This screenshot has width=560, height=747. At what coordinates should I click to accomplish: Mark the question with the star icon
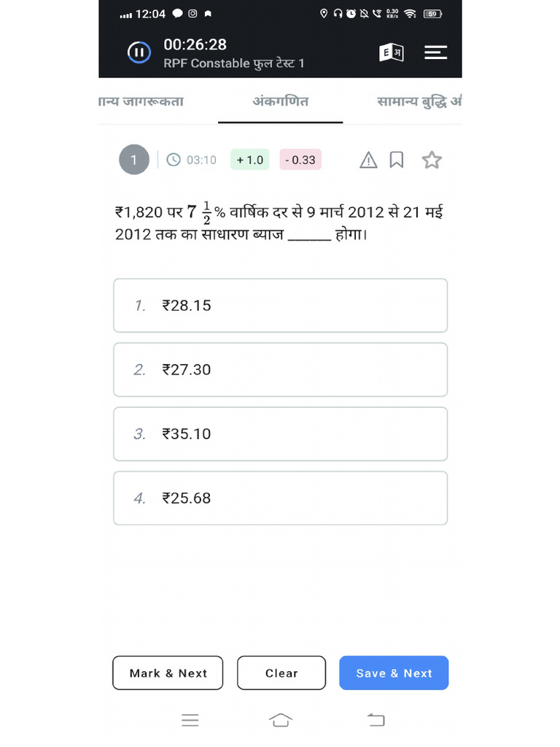point(432,160)
